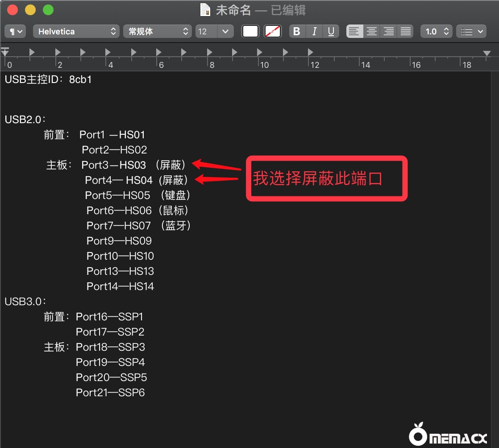Click the font size field showing 12

tap(206, 32)
